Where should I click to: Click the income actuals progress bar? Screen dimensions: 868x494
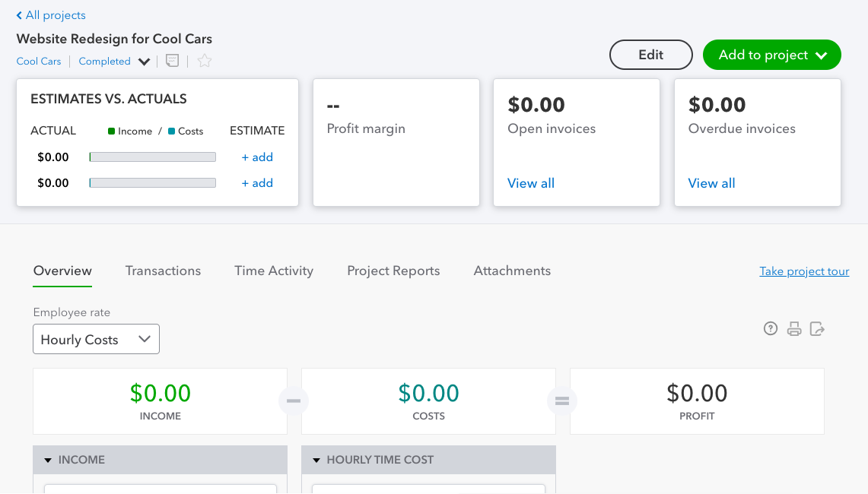click(x=152, y=157)
